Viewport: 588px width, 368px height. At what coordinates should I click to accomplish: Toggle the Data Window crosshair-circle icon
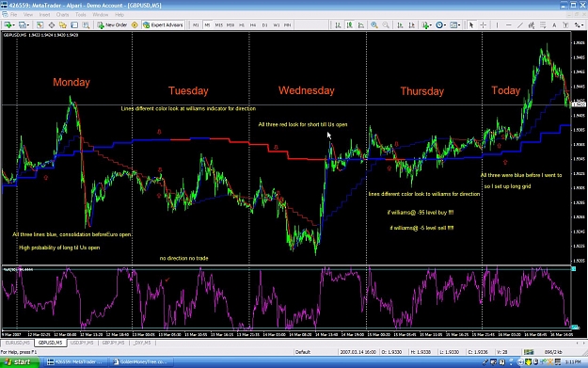pyautogui.click(x=52, y=24)
